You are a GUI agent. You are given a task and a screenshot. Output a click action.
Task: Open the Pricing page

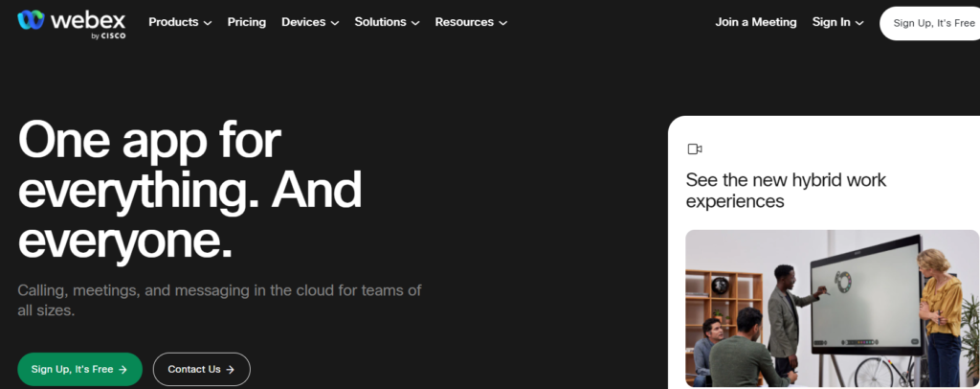click(246, 22)
